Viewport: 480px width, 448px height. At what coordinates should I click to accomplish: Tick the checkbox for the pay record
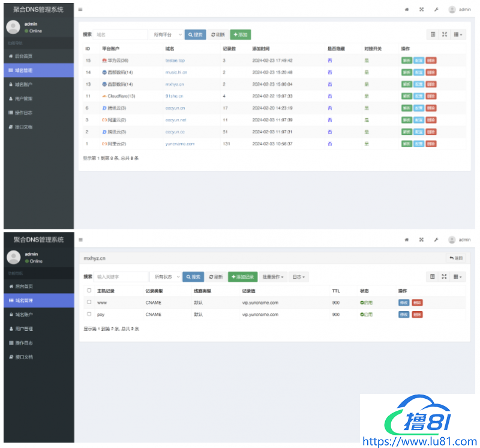pyautogui.click(x=89, y=314)
